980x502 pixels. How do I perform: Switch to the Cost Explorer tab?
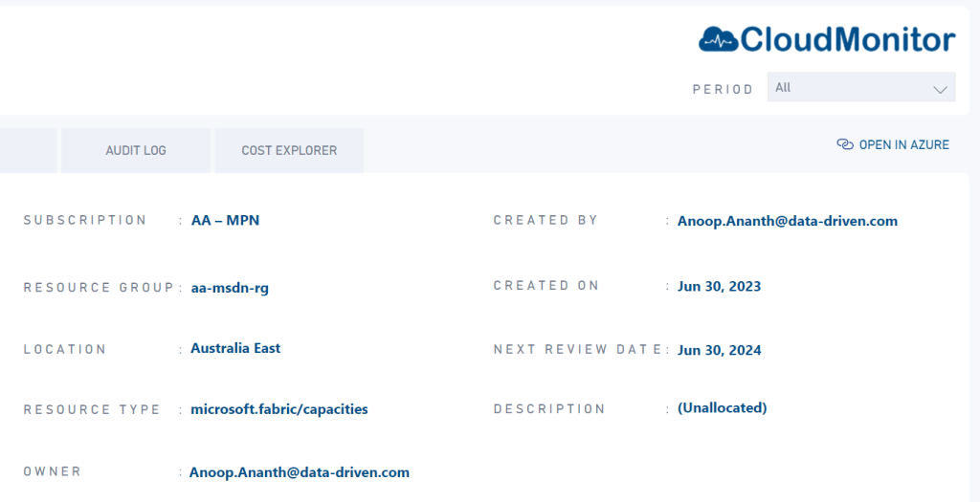(x=289, y=150)
